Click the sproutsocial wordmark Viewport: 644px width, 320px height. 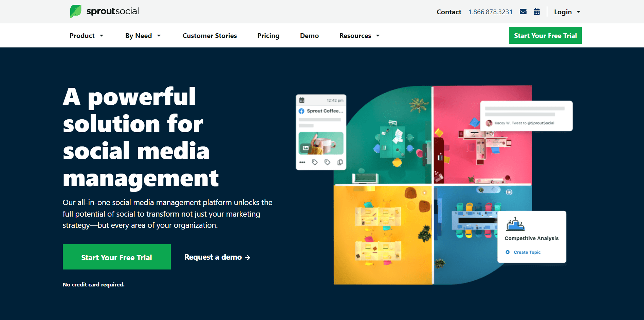tap(113, 11)
